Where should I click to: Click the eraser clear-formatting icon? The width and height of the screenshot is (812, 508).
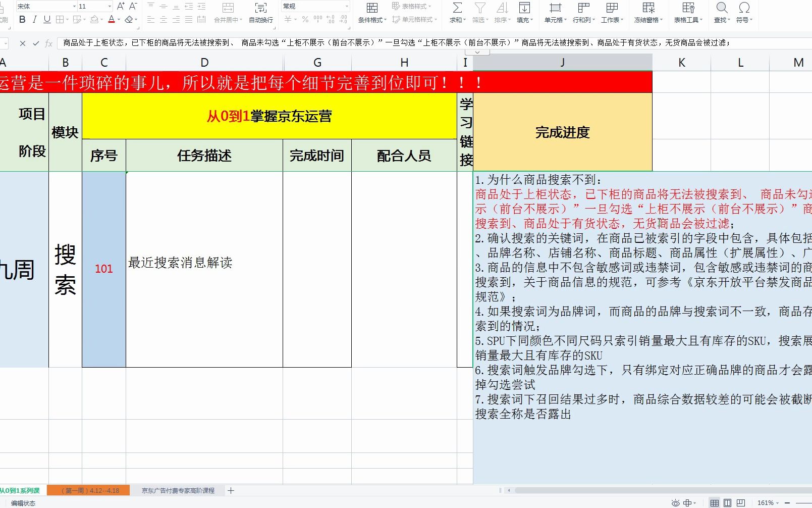[x=129, y=19]
